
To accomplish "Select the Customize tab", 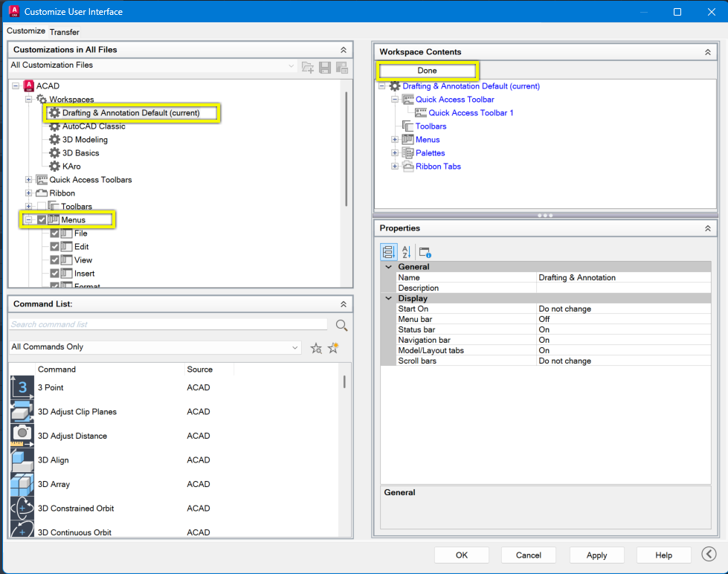I will point(26,31).
